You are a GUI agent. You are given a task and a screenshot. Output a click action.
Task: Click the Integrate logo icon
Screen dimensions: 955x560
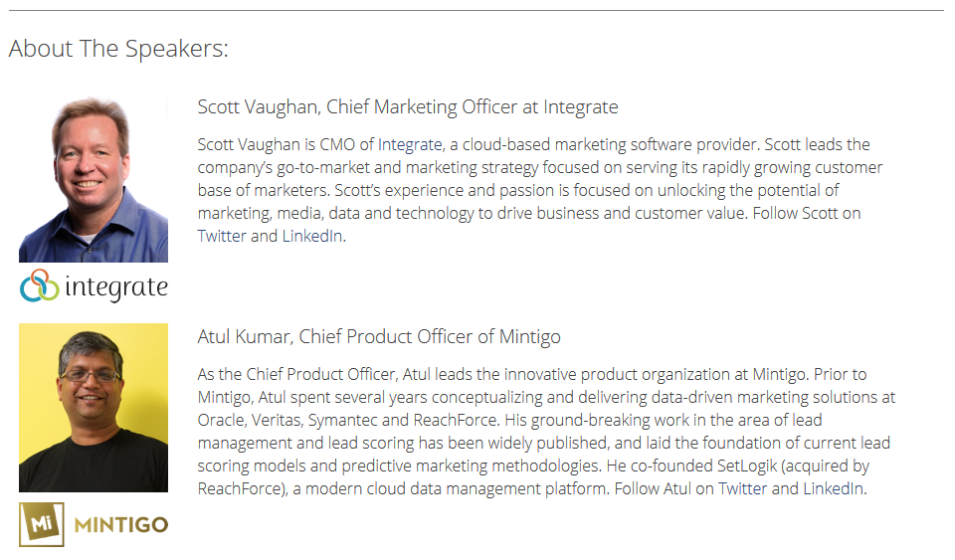[40, 286]
